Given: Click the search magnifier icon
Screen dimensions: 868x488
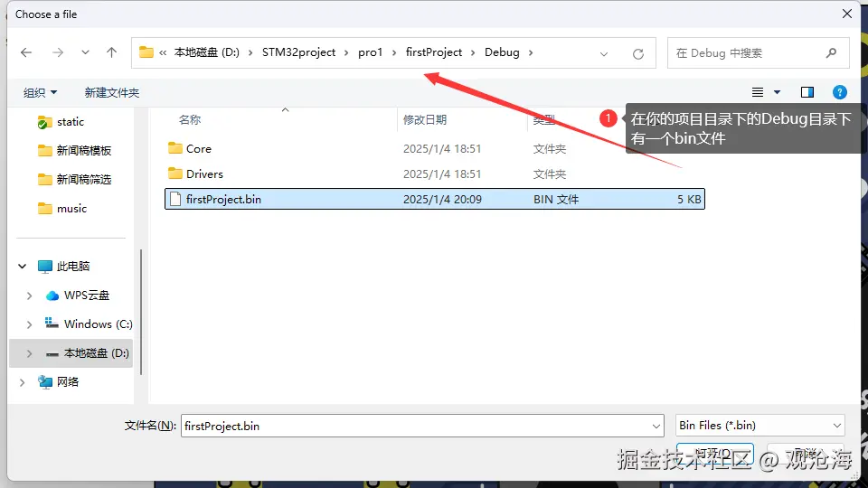Looking at the screenshot, I should pos(831,53).
